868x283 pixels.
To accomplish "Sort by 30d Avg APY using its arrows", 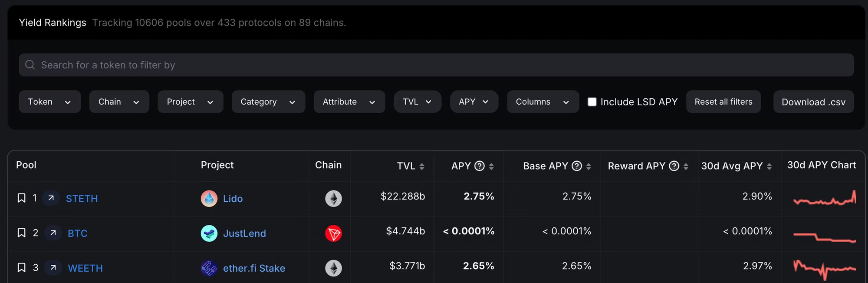I will point(769,166).
